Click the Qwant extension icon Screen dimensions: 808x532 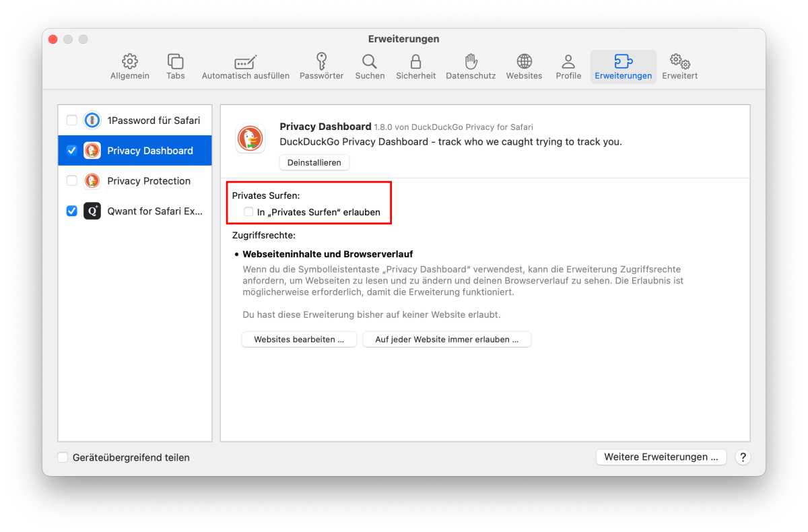click(x=92, y=211)
